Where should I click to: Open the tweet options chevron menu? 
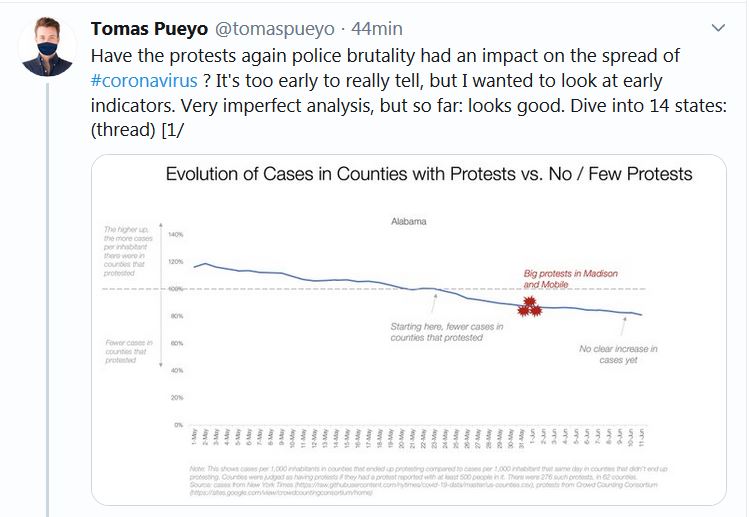coord(717,27)
